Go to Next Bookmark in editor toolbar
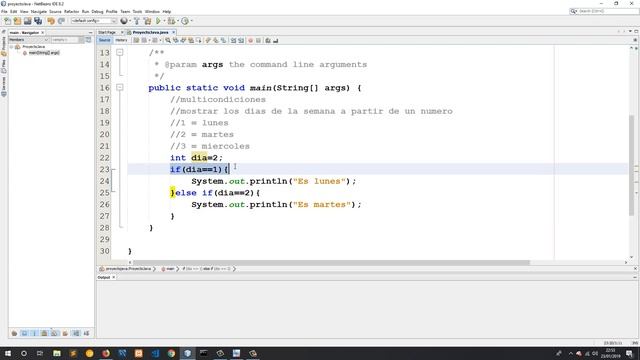Viewport: 640px width, 360px height. tap(216, 40)
